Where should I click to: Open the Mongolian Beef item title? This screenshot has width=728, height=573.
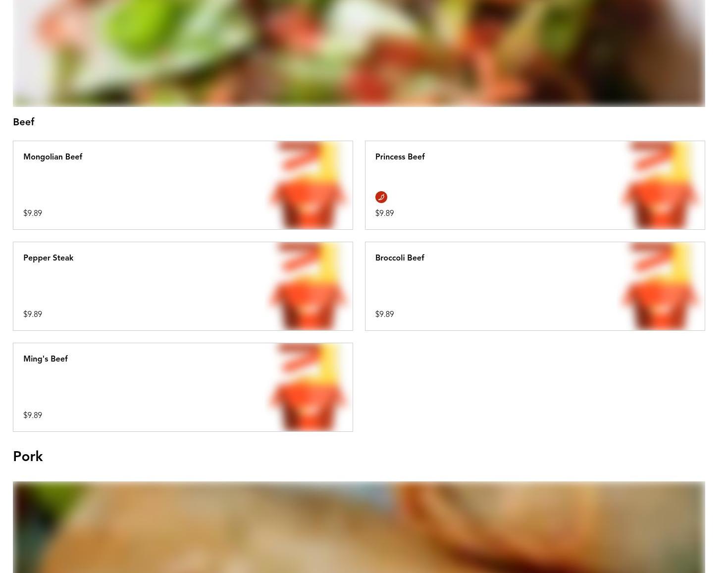[x=52, y=156]
